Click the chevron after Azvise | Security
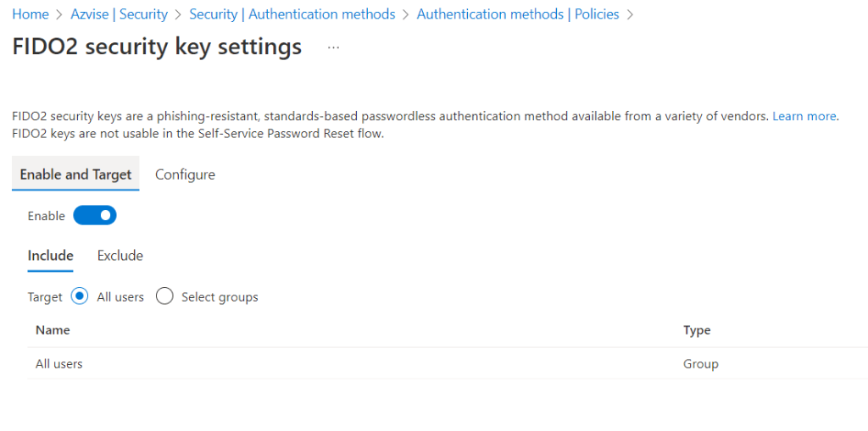This screenshot has height=431, width=868. tap(179, 14)
